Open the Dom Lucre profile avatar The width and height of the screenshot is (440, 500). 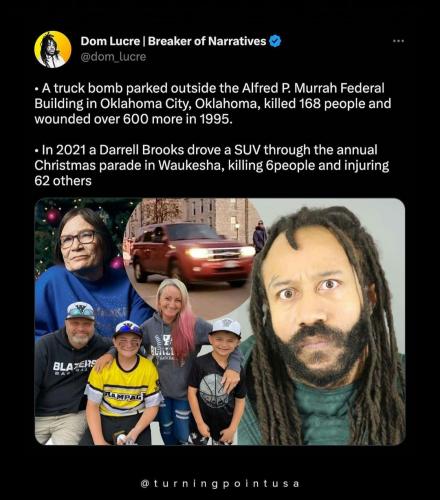(53, 49)
